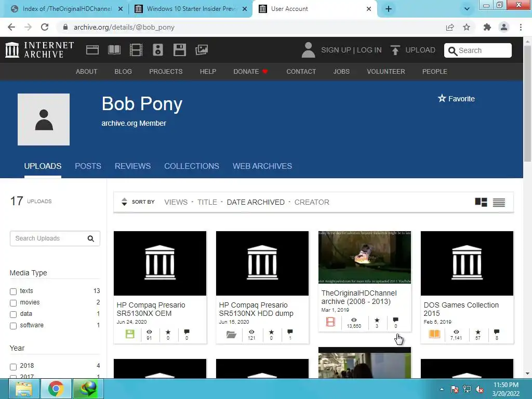This screenshot has width=532, height=399.
Task: Click the Internet Archive Search box
Action: pyautogui.click(x=478, y=50)
